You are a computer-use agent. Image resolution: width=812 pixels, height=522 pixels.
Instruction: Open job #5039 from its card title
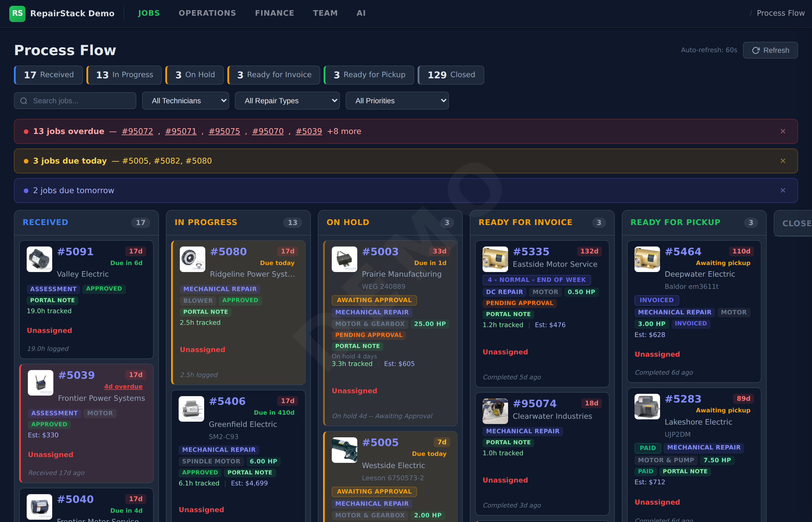[77, 375]
